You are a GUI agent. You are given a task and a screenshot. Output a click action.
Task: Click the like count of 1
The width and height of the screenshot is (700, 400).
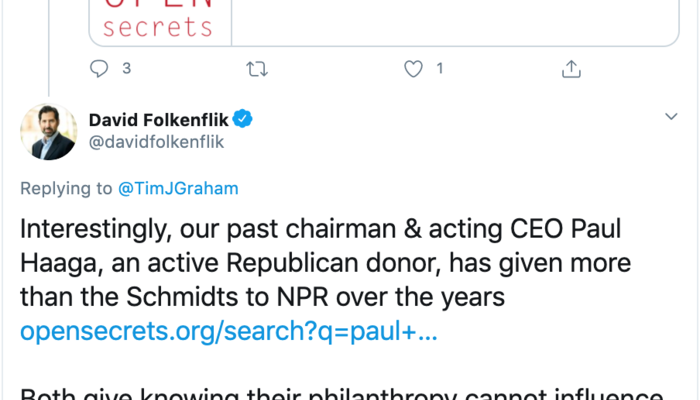[x=439, y=69]
